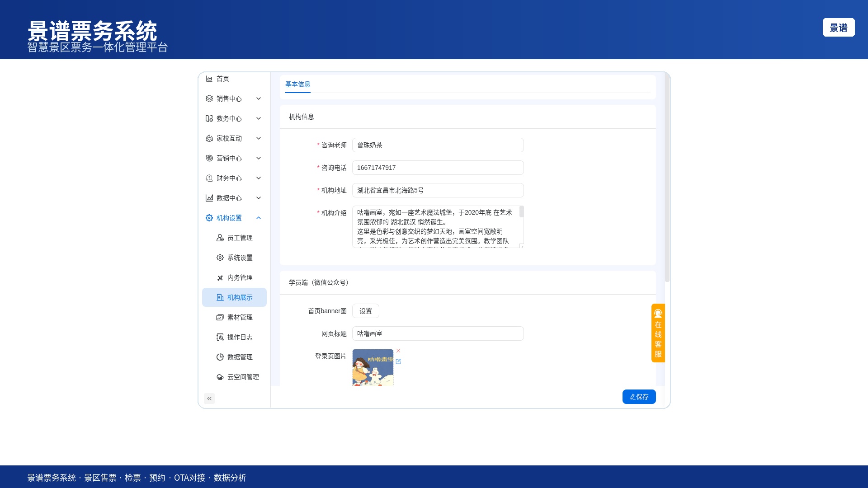Click the 数据管理 pie chart icon
Image resolution: width=868 pixels, height=488 pixels.
pos(220,357)
